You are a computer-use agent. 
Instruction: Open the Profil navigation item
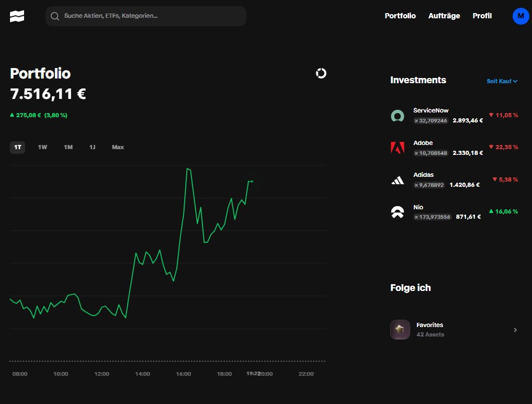pyautogui.click(x=482, y=16)
